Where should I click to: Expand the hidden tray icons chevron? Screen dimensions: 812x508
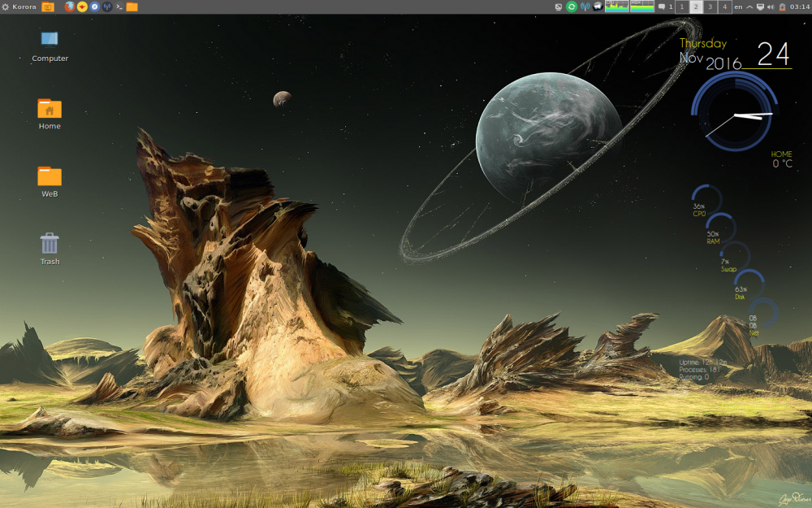(x=749, y=7)
